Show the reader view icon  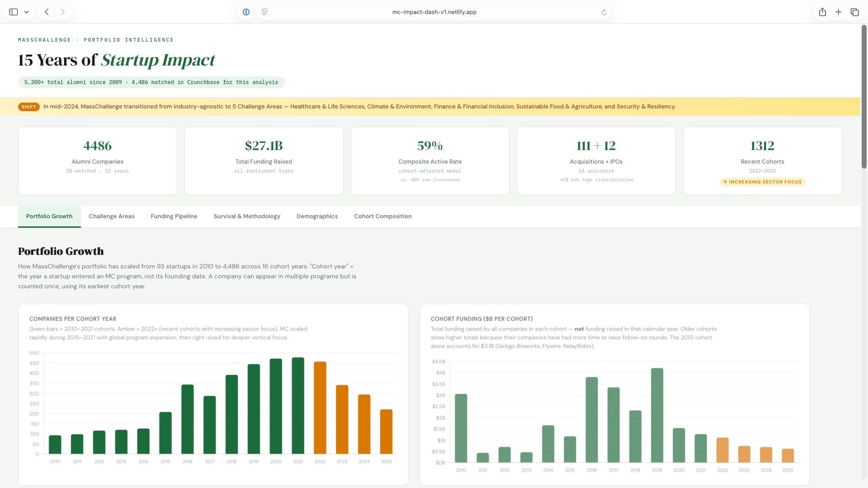[265, 12]
